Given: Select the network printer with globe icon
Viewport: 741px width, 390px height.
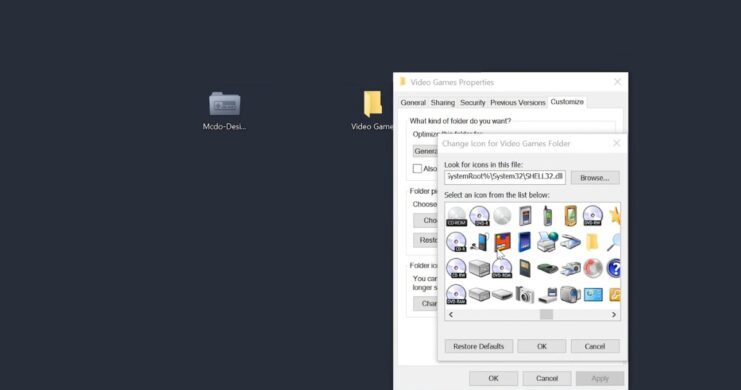Looking at the screenshot, I should pos(547,242).
